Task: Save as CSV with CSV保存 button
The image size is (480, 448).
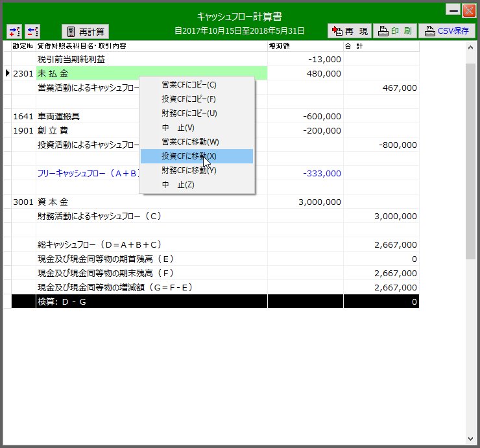Action: coord(446,31)
